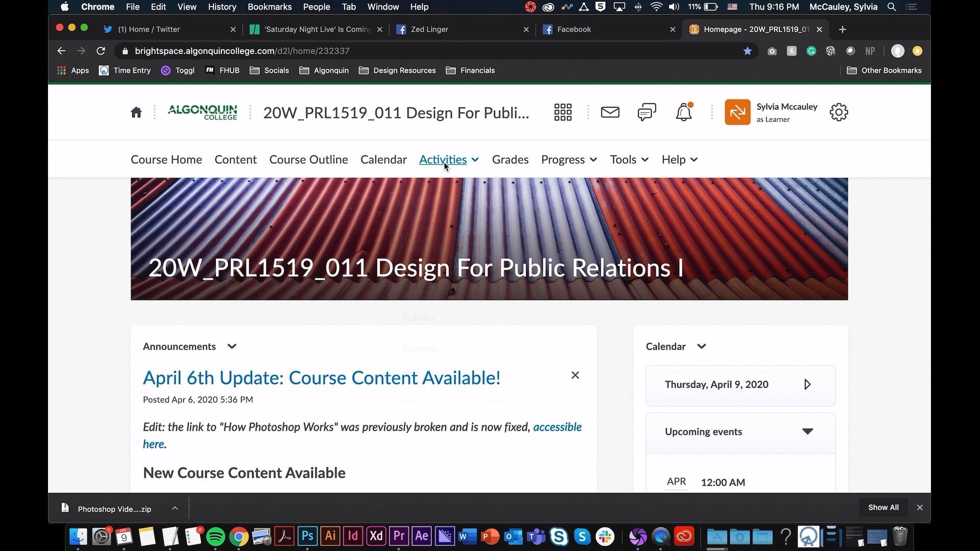
Task: Click Show All downloads button
Action: pos(883,508)
